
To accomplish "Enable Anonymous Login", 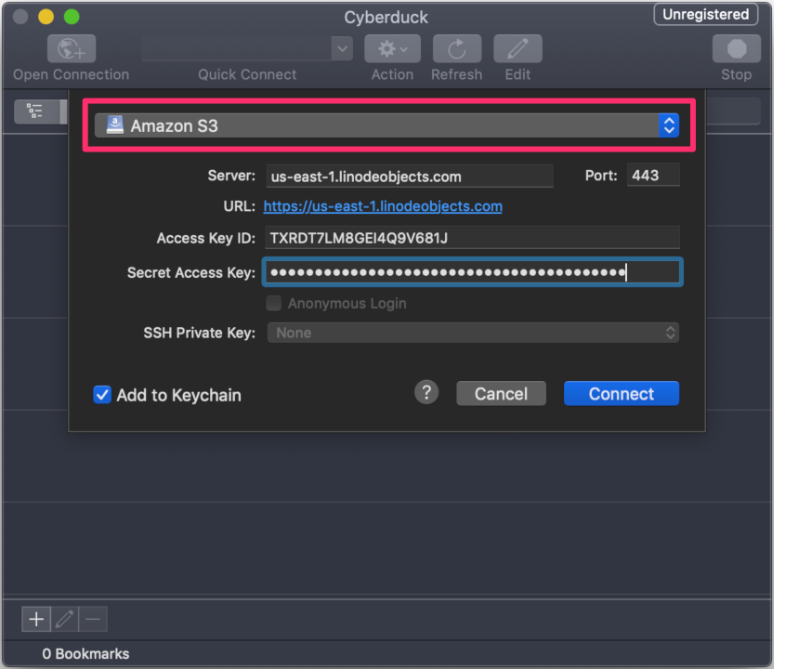I will (x=273, y=303).
